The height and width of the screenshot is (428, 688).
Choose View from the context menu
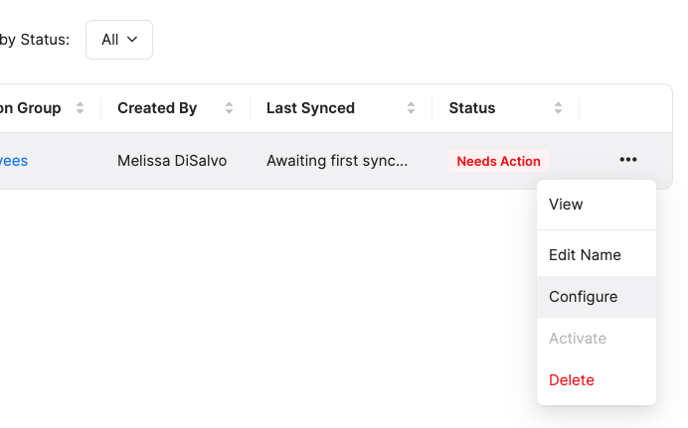point(566,204)
